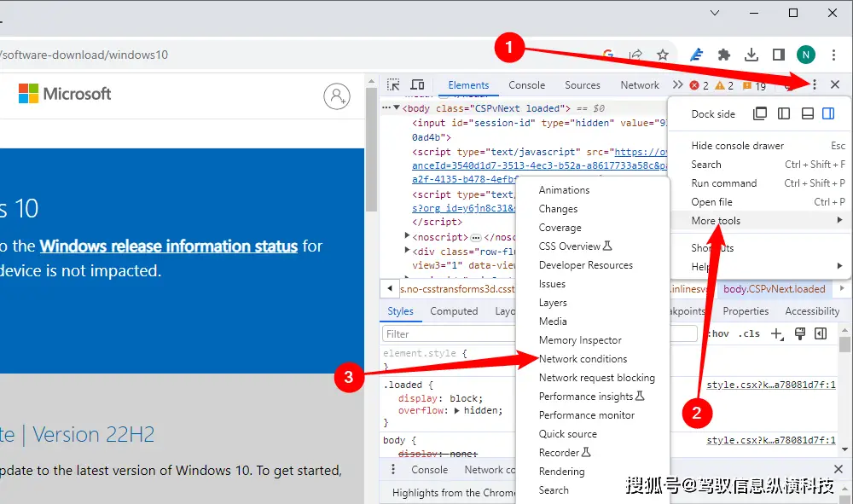This screenshot has width=853, height=504.
Task: Expand the Help submenu arrow
Action: pyautogui.click(x=840, y=266)
